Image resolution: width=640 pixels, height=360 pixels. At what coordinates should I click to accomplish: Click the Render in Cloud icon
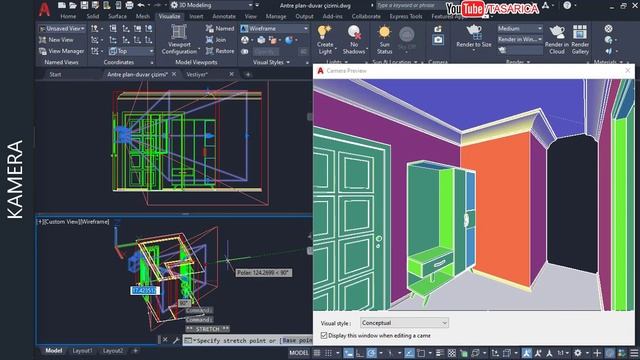(557, 32)
